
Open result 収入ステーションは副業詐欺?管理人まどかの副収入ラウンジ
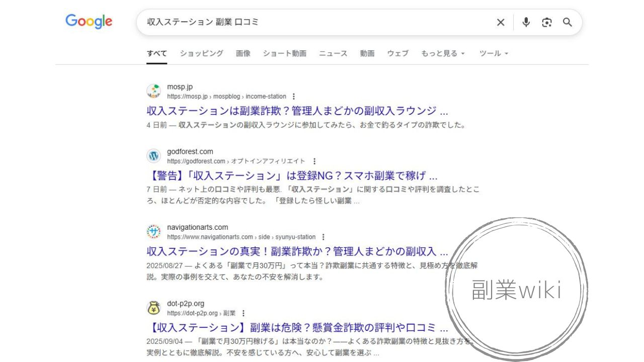point(297,111)
